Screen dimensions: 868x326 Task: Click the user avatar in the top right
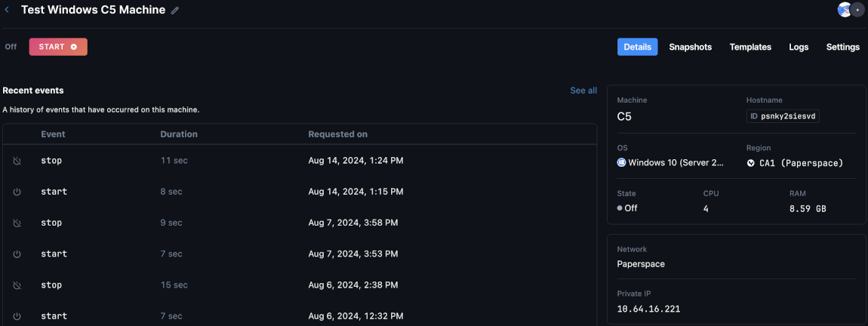click(x=845, y=10)
